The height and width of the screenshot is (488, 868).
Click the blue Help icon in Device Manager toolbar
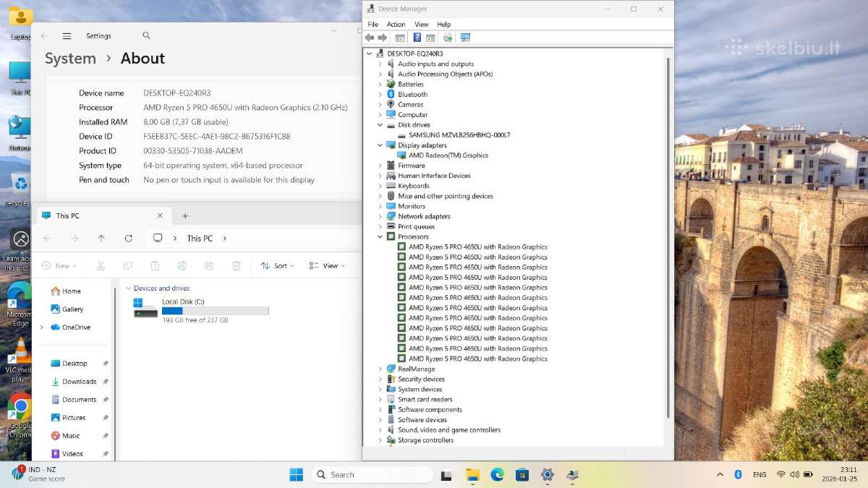[x=417, y=38]
